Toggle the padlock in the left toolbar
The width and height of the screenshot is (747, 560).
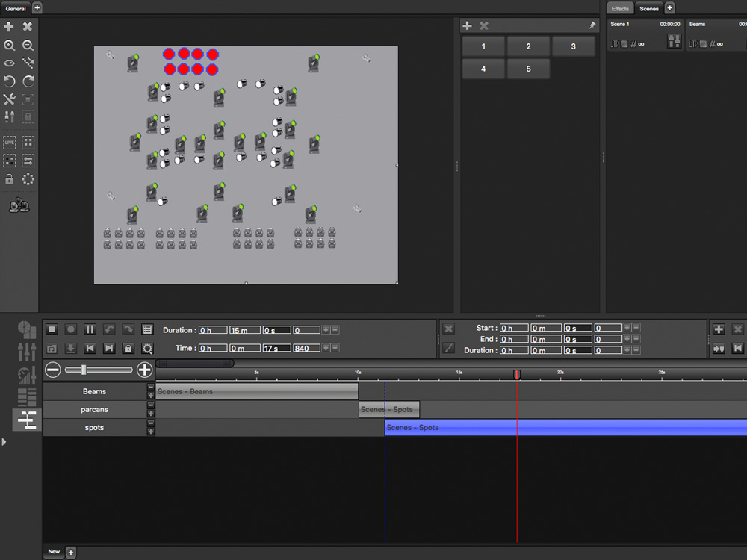(9, 179)
